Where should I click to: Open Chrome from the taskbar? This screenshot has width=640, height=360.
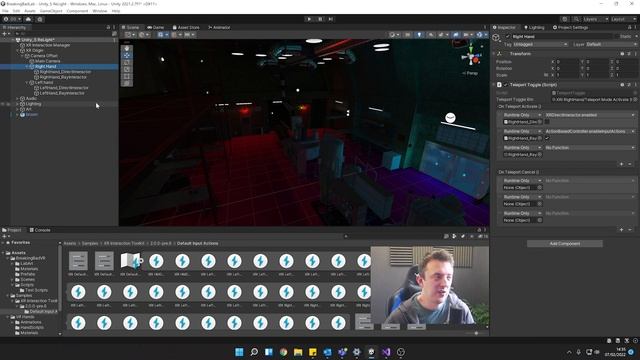click(283, 351)
